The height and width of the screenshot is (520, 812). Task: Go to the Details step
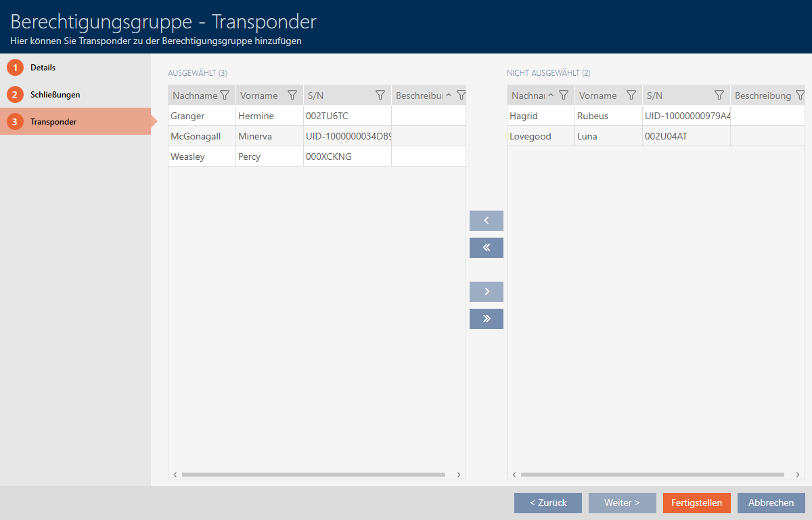click(43, 68)
